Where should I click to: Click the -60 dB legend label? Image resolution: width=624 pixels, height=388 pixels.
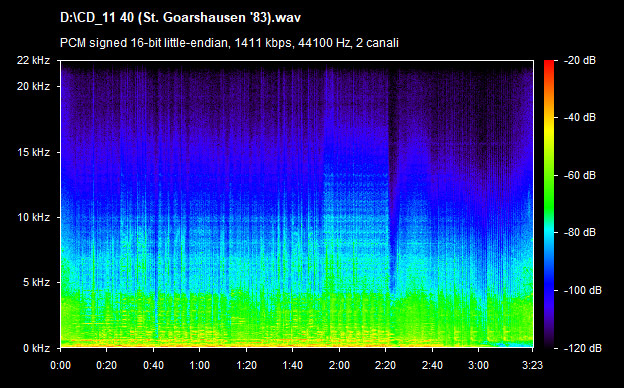[x=580, y=175]
